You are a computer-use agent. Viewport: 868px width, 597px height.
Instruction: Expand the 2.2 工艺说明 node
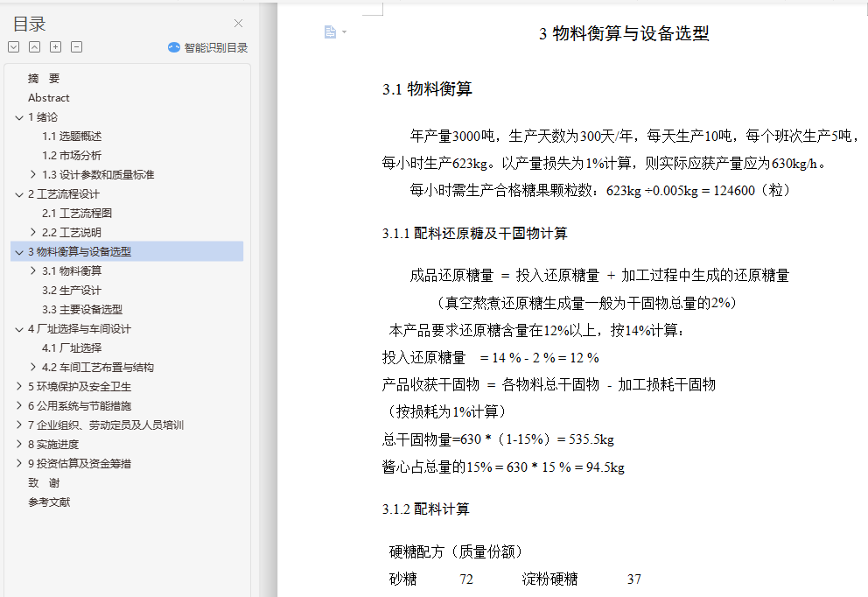click(x=33, y=232)
